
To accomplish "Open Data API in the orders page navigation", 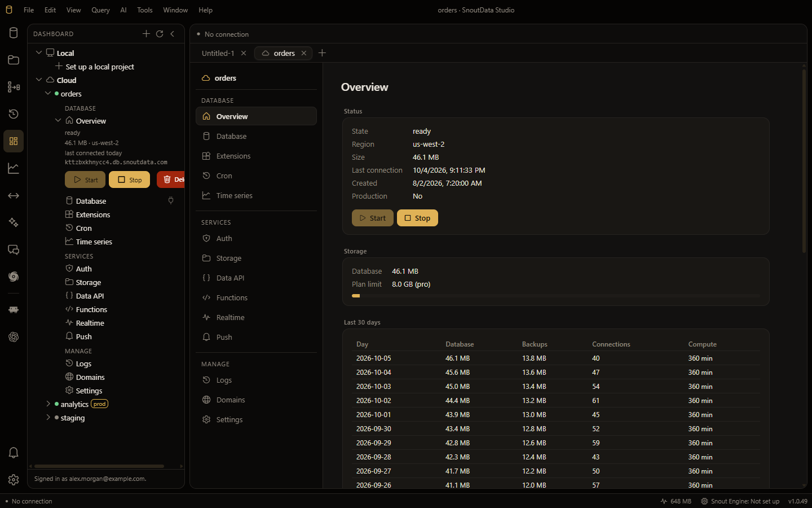I will (x=256, y=278).
